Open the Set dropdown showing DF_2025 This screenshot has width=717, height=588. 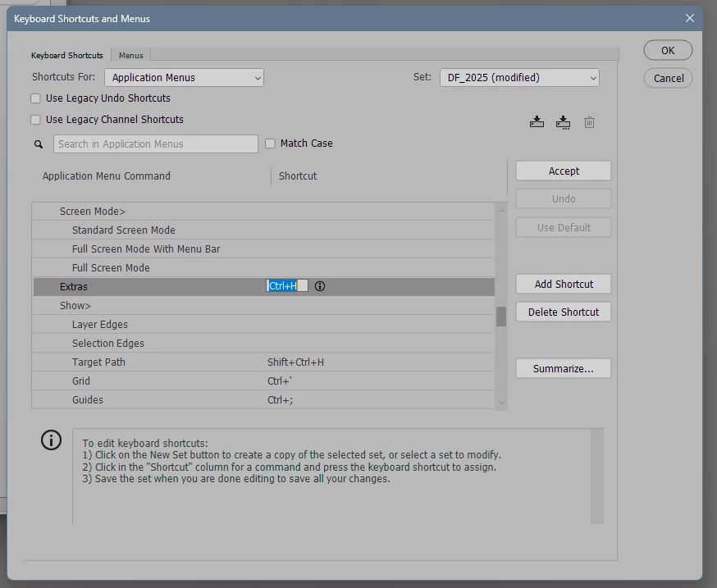519,78
